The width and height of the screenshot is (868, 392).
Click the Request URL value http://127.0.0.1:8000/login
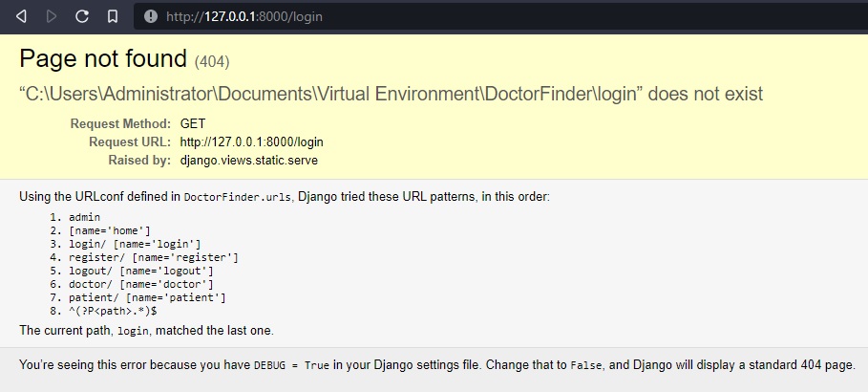coord(252,142)
